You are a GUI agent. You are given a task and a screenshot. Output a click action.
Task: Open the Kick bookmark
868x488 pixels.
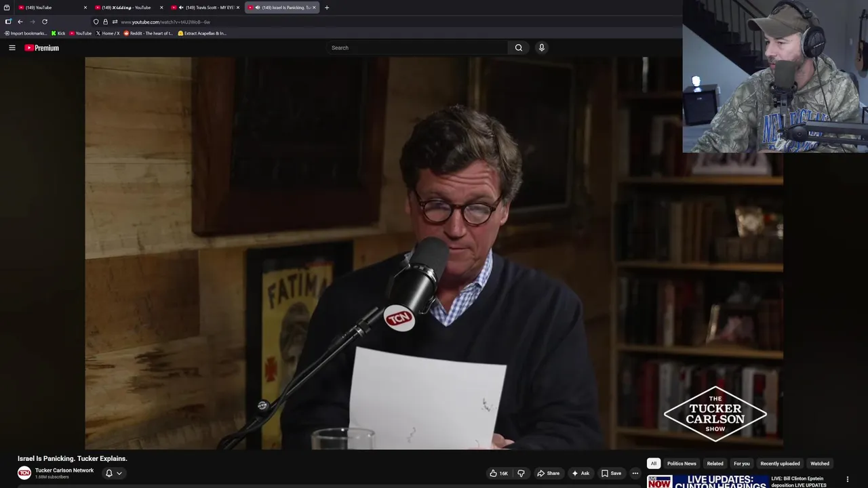(58, 33)
